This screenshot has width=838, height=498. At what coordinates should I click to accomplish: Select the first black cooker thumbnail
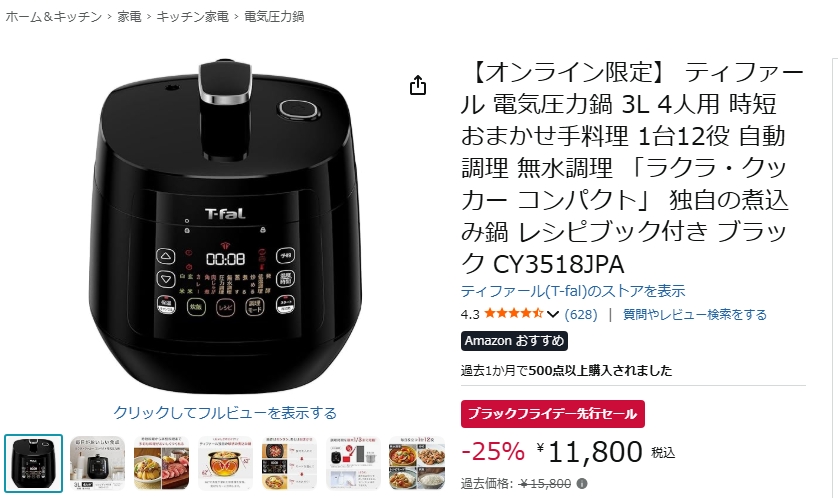tap(34, 463)
